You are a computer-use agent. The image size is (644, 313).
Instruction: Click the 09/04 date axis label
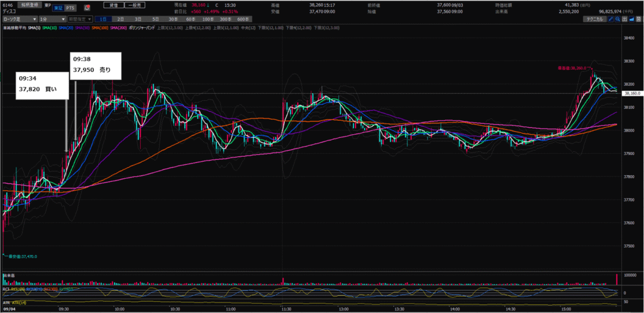[x=8, y=309]
